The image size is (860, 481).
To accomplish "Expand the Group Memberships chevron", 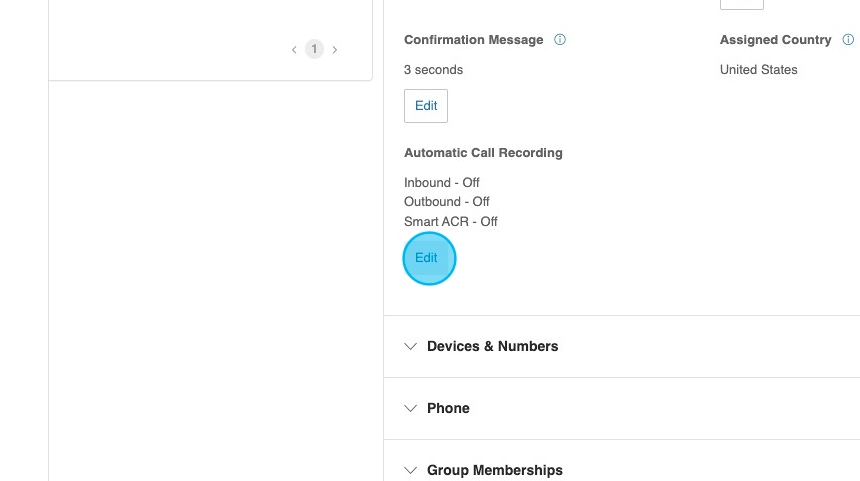I will (410, 470).
